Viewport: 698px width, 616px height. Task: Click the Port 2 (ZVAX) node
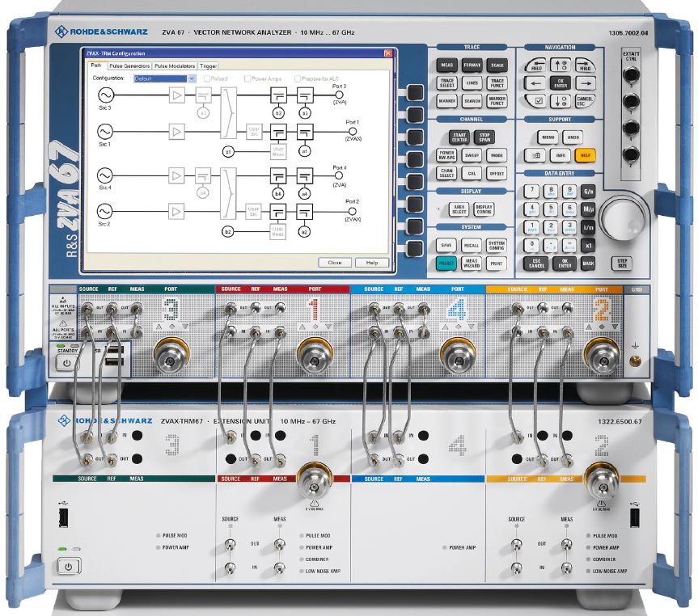[x=352, y=212]
